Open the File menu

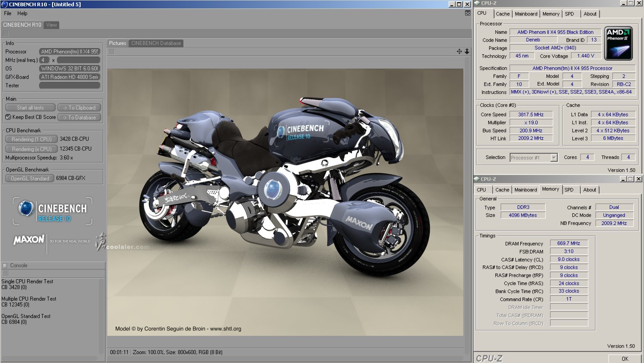click(8, 13)
